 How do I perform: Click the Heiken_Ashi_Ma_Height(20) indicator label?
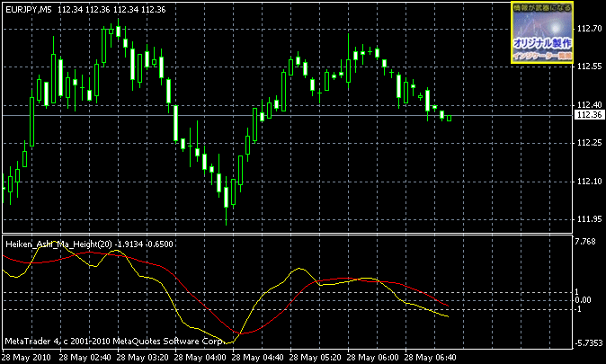(58, 244)
